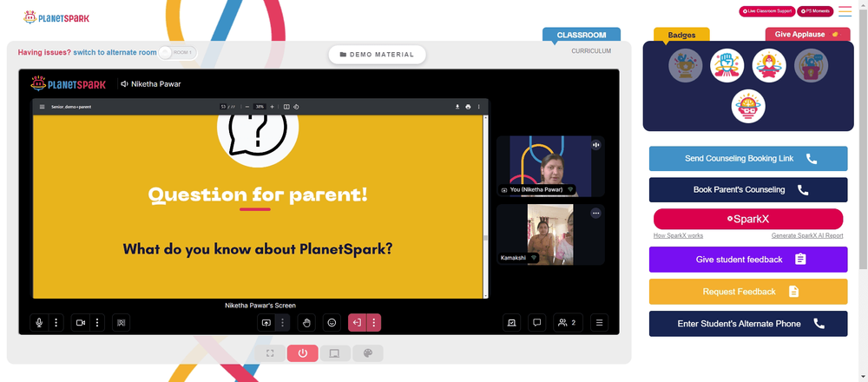Open the emoji reactions icon
Viewport: 868px width, 382px height.
(332, 323)
